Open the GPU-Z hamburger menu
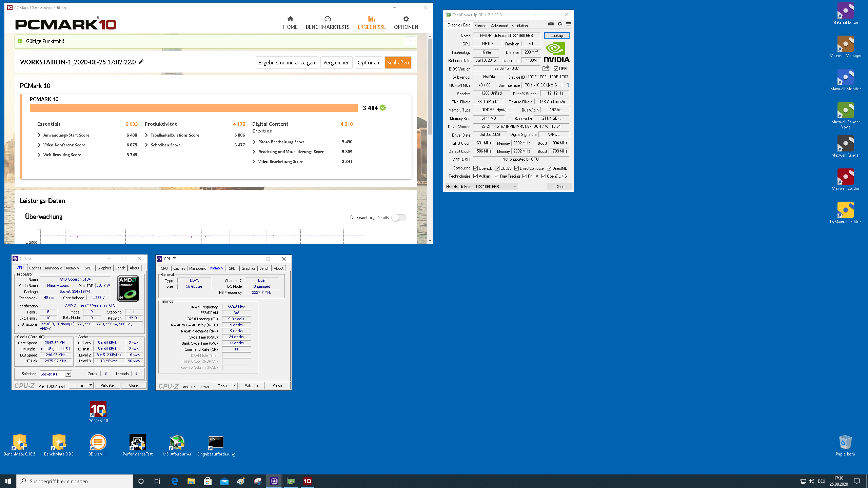868x488 pixels. point(568,24)
